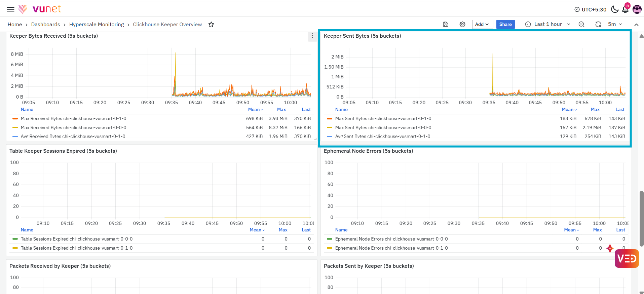Screen dimensions: 644x294
Task: Open the Add dropdown
Action: (482, 24)
